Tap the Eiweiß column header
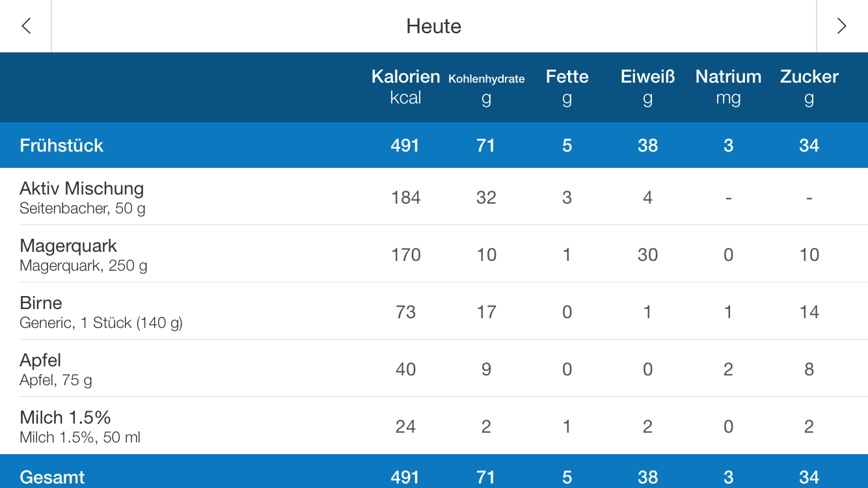This screenshot has width=868, height=488. click(x=647, y=87)
